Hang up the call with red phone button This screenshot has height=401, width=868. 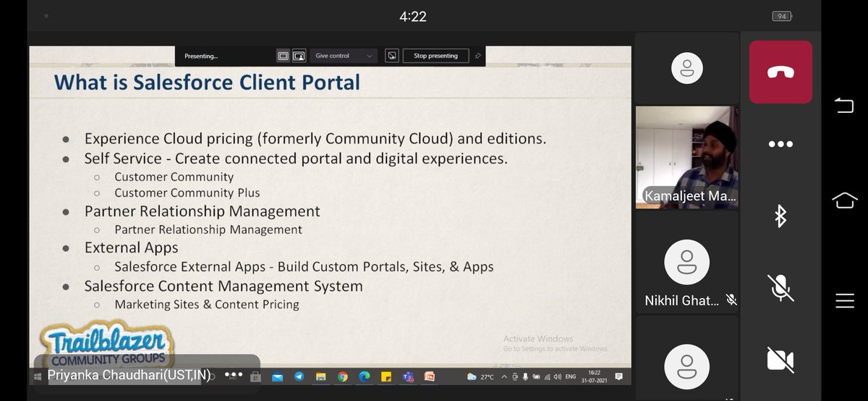point(780,72)
